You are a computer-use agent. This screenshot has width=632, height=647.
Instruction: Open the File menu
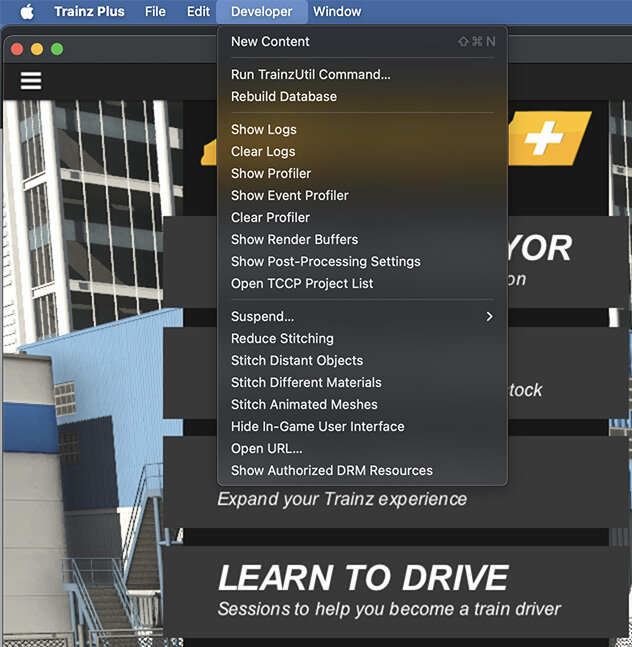point(155,12)
